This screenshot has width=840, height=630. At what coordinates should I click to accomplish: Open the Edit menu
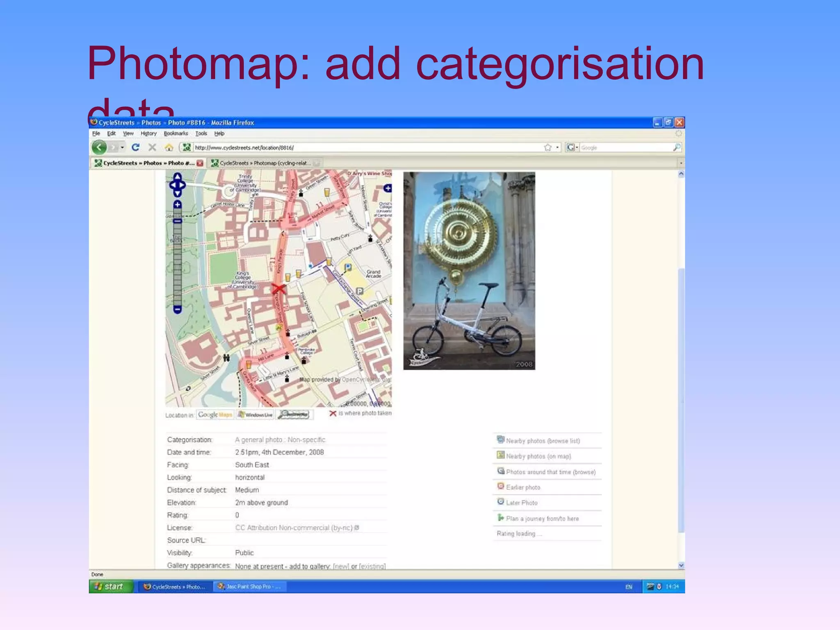111,133
